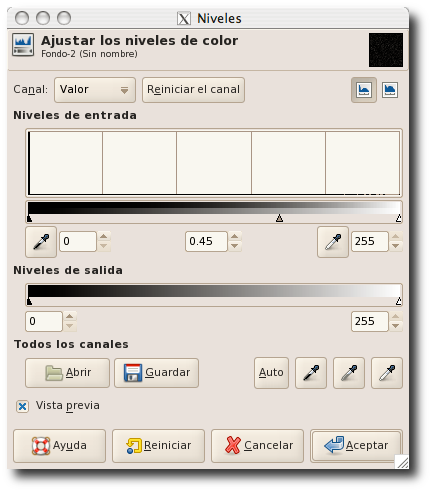Select white point picker in Todos los canales
This screenshot has width=432, height=492.
tap(387, 373)
